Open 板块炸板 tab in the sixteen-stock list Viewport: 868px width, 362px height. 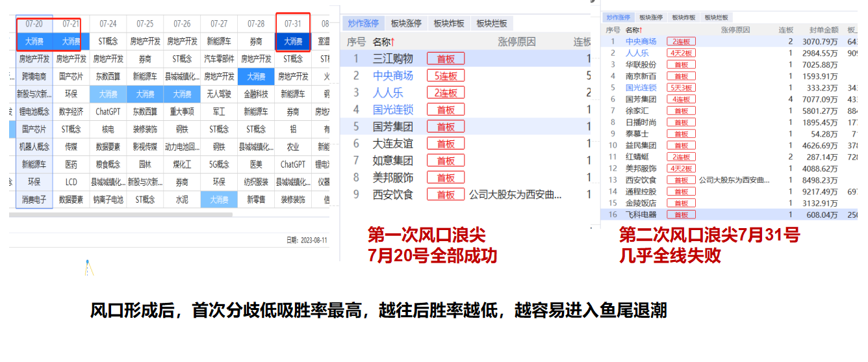[683, 18]
